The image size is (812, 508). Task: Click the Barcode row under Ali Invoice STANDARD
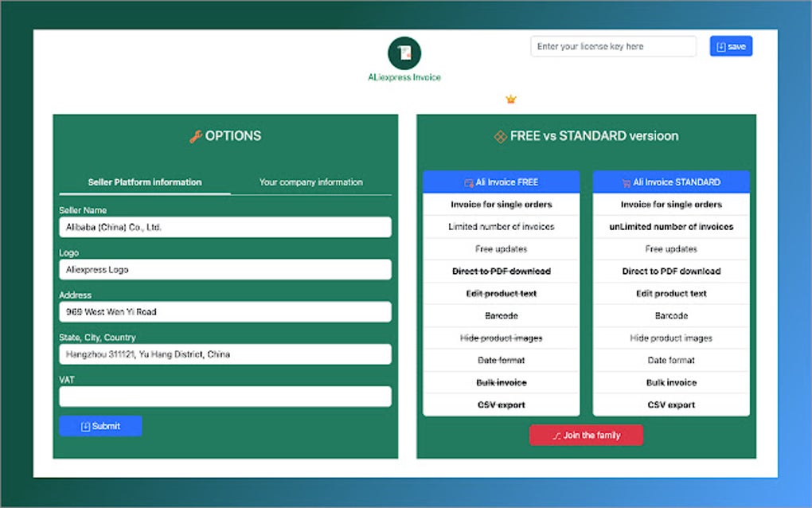click(x=670, y=315)
